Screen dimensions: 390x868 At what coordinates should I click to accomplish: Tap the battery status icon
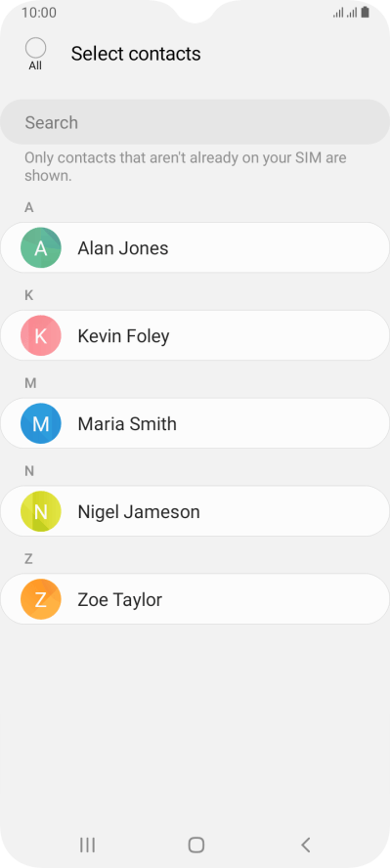click(366, 12)
